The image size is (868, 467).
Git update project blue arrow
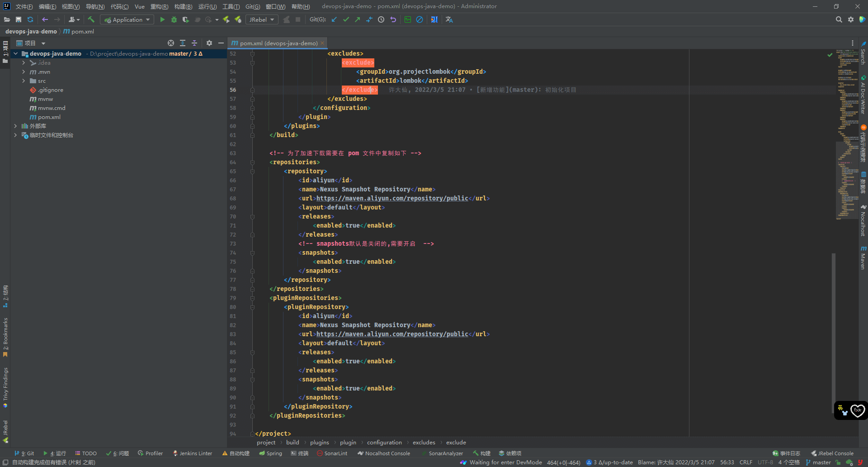coord(334,19)
